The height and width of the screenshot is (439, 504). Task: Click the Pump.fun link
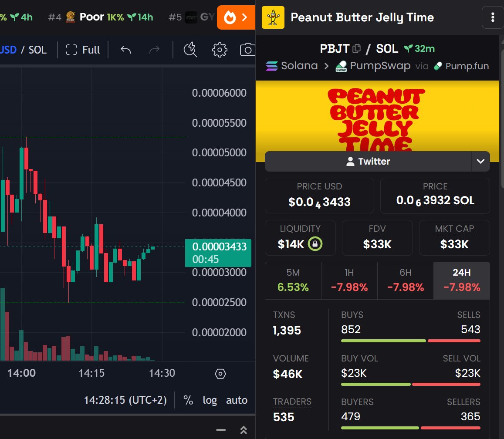461,66
